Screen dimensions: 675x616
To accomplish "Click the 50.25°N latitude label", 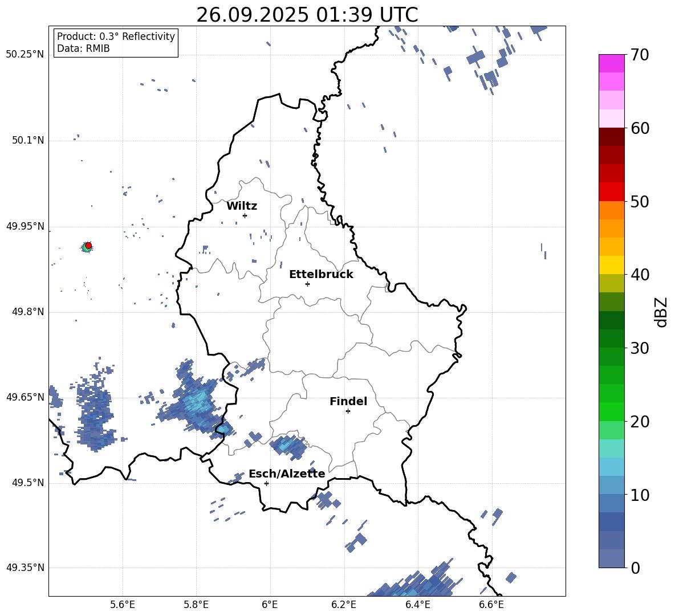I will [x=25, y=55].
